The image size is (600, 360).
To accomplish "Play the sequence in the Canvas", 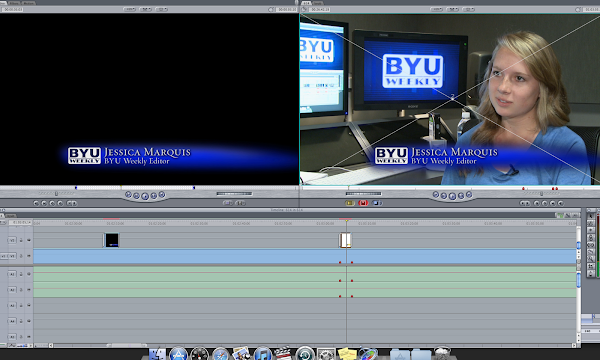I will tap(452, 196).
